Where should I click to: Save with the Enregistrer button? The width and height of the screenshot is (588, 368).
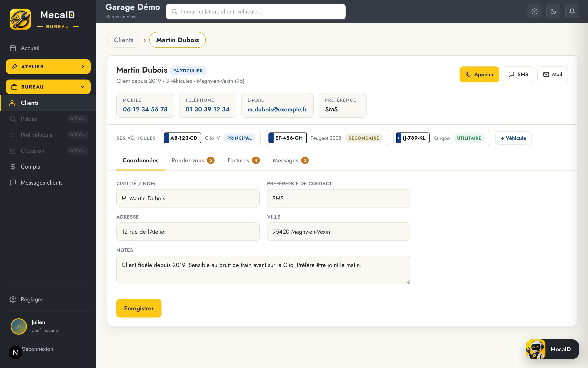(x=139, y=308)
